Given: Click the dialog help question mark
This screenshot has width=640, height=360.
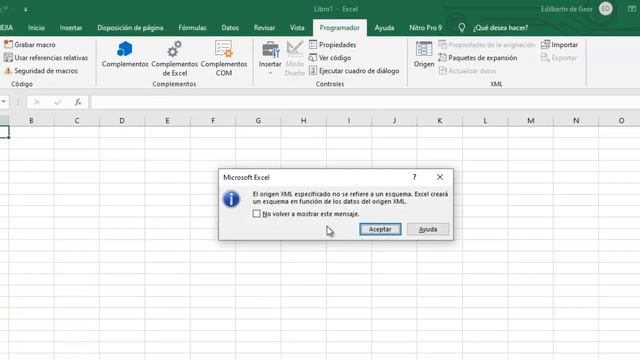Looking at the screenshot, I should [x=414, y=177].
